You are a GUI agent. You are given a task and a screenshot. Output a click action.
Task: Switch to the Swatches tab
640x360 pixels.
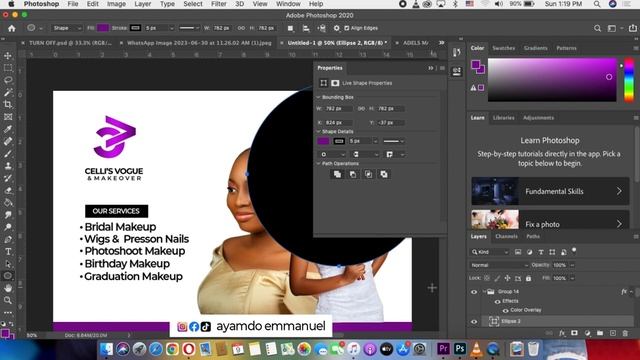tap(503, 48)
